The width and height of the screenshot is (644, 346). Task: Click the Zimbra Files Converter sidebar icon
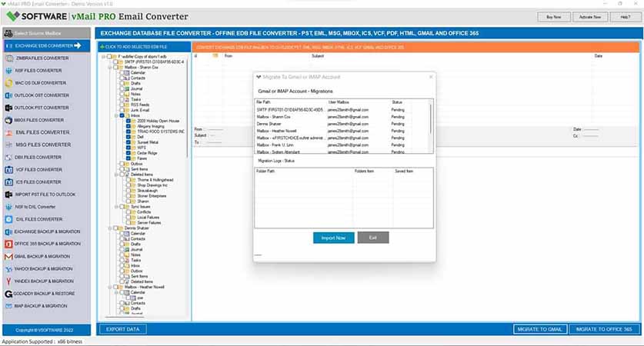pyautogui.click(x=9, y=58)
